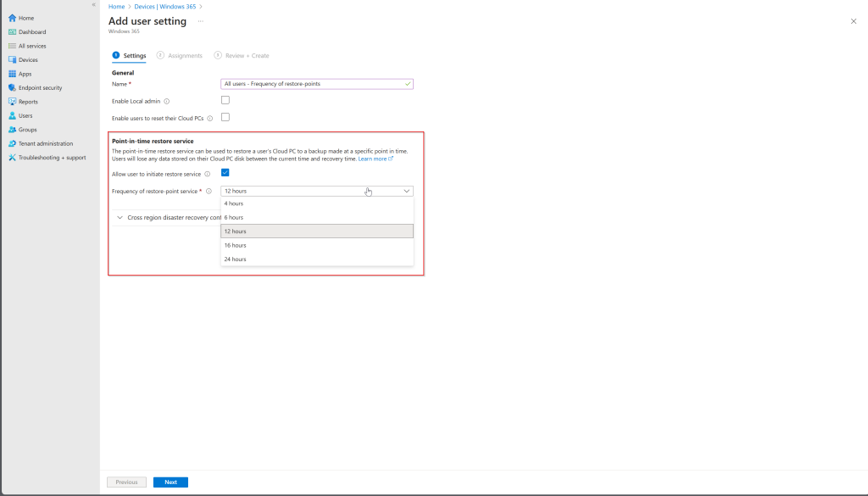Image resolution: width=868 pixels, height=496 pixels.
Task: Click the Home breadcrumb link
Action: (x=116, y=7)
